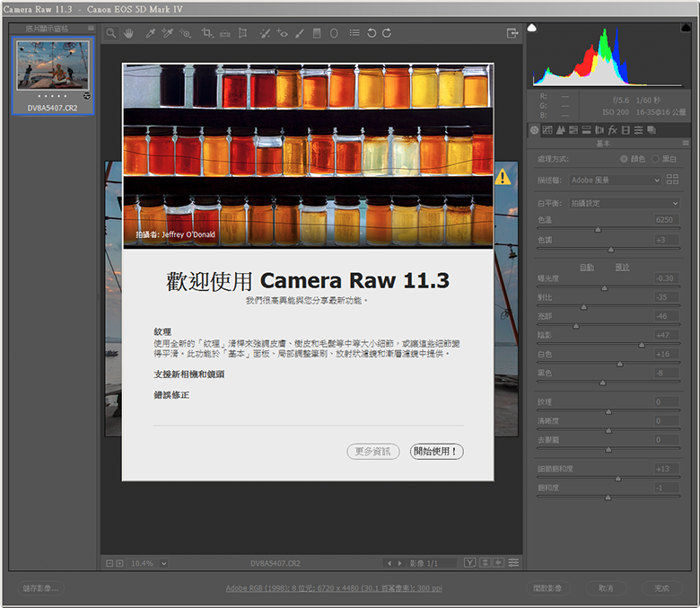Select the Hand tool
Image resolution: width=700 pixels, height=608 pixels.
(128, 33)
